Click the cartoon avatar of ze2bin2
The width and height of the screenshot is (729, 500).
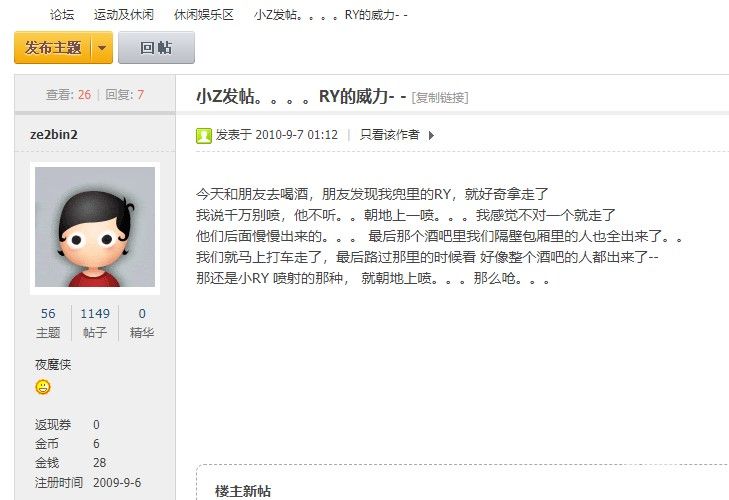tap(95, 227)
